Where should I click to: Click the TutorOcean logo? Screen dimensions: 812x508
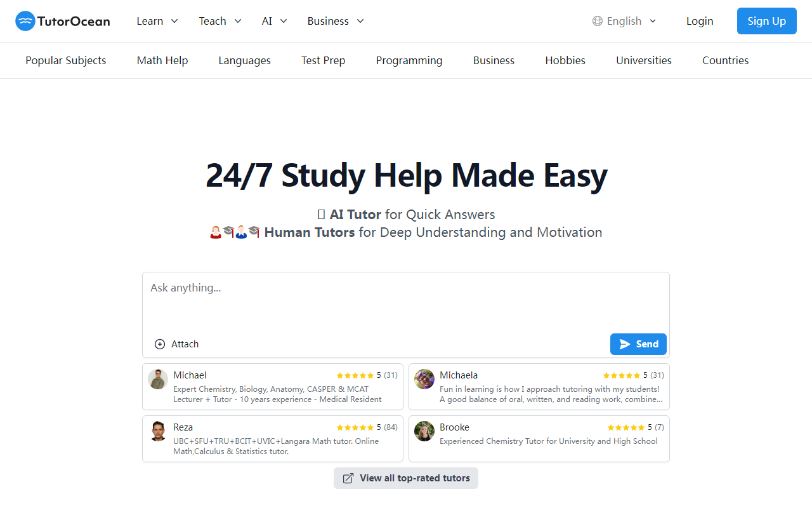pyautogui.click(x=62, y=21)
